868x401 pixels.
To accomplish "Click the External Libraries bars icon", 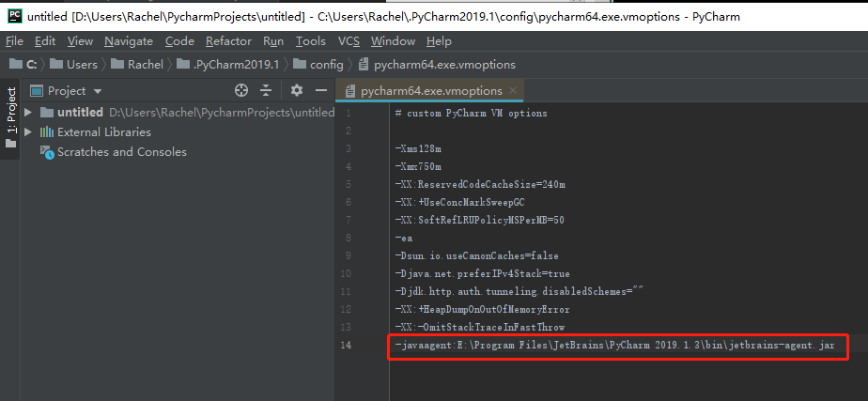I will tap(47, 132).
